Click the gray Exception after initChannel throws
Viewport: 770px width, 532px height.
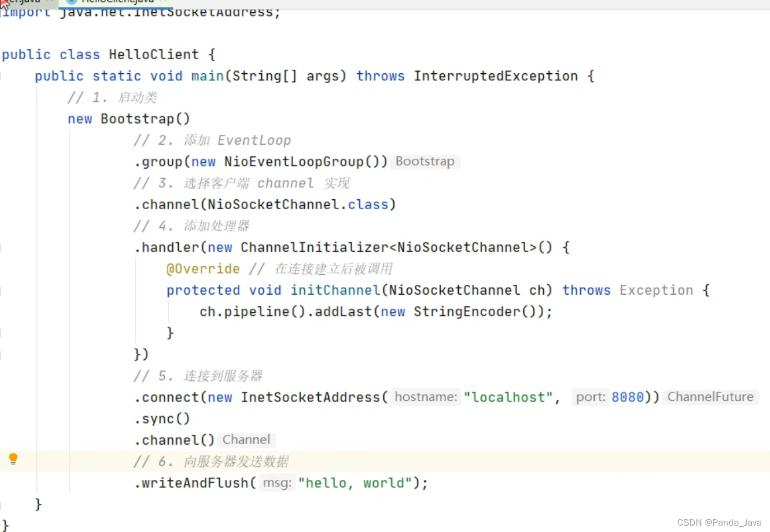(x=656, y=291)
